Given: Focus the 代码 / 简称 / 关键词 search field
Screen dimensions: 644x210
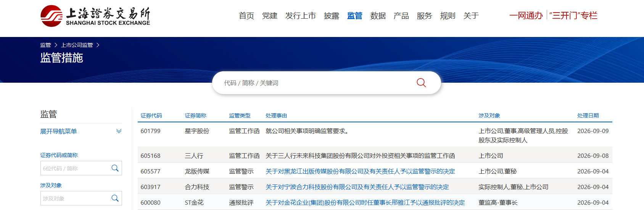Looking at the screenshot, I should pos(317,83).
